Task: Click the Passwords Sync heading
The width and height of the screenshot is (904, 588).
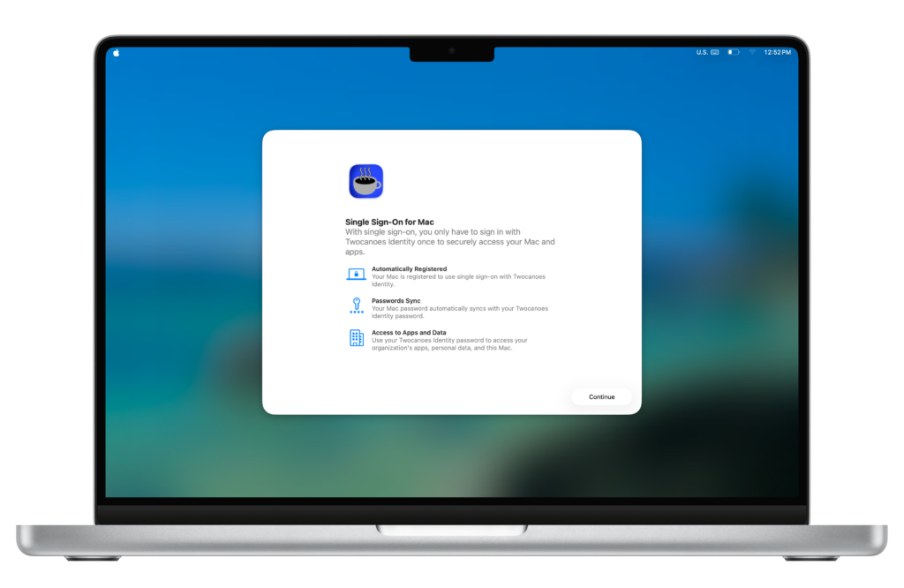Action: [395, 300]
